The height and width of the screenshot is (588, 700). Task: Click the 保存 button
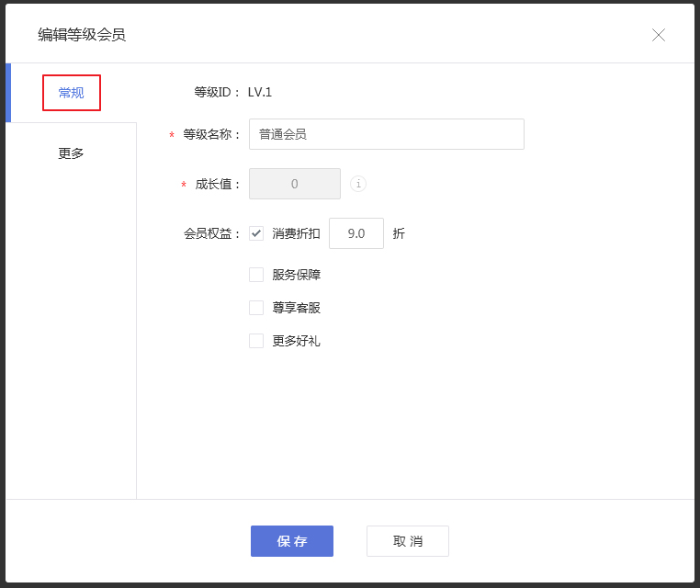tap(292, 540)
